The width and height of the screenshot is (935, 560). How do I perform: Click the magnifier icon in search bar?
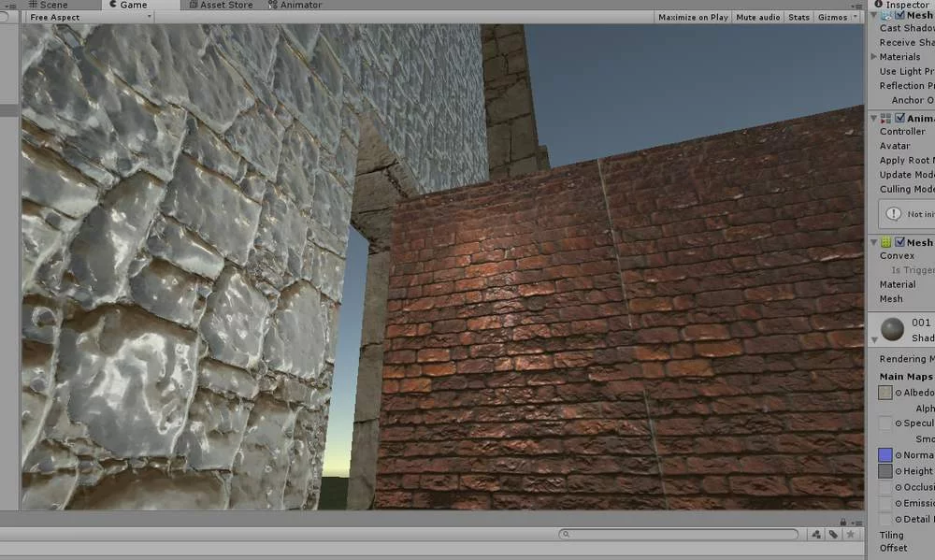(x=566, y=534)
